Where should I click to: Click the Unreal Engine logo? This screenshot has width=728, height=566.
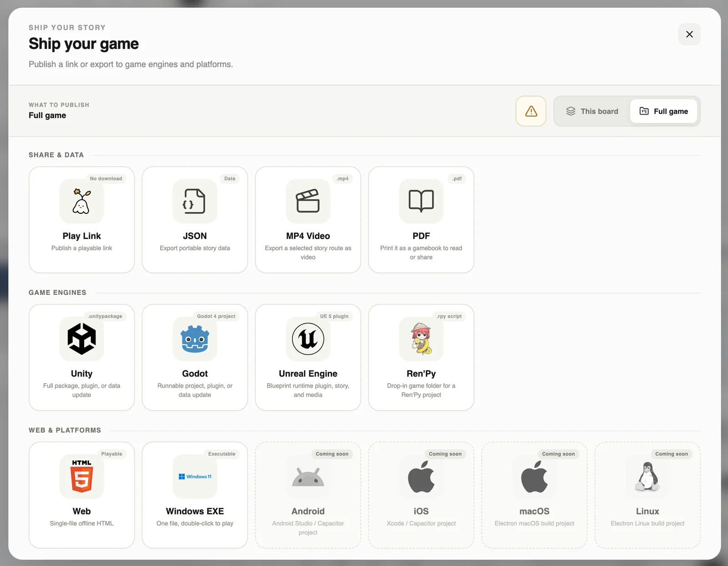pyautogui.click(x=308, y=339)
